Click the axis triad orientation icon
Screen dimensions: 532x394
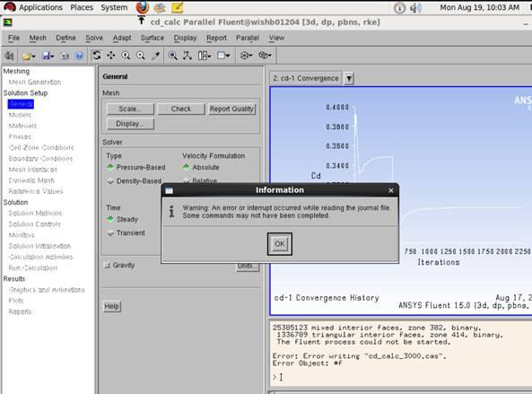pyautogui.click(x=188, y=56)
